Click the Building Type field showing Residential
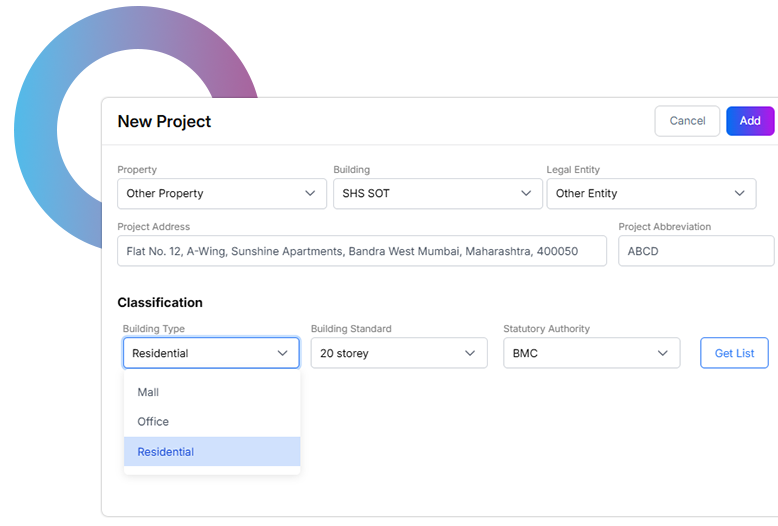The width and height of the screenshot is (778, 526). [200, 353]
